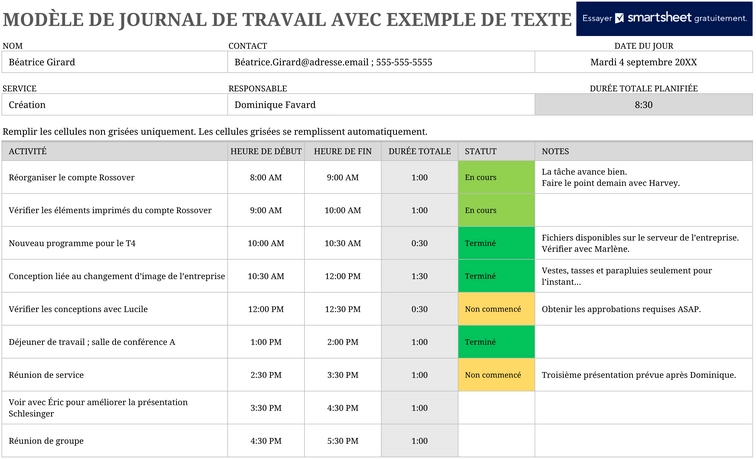756x459 pixels.
Task: Select duration 1:30 cell
Action: click(419, 276)
